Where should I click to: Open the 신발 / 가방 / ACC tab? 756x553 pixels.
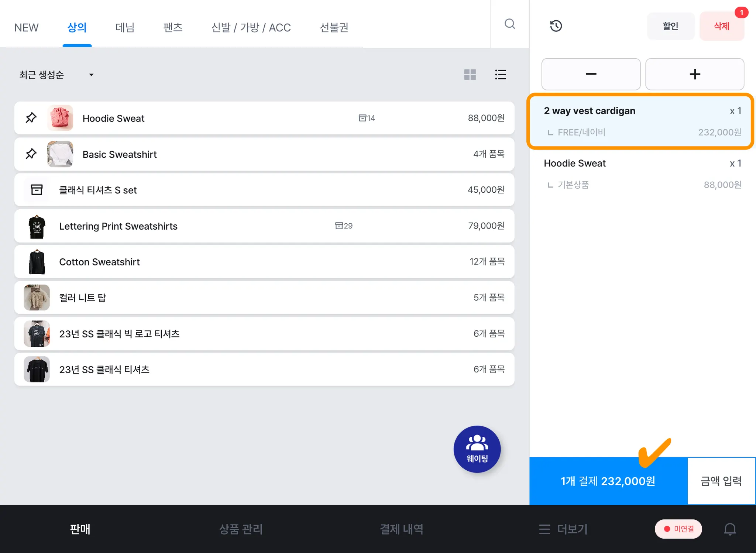tap(251, 27)
